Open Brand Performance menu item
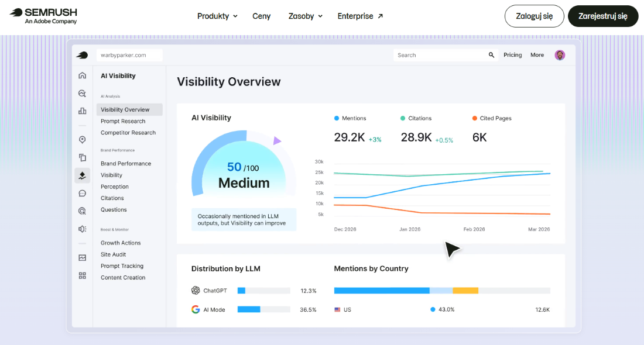Screen dimensions: 644x345 pos(126,163)
